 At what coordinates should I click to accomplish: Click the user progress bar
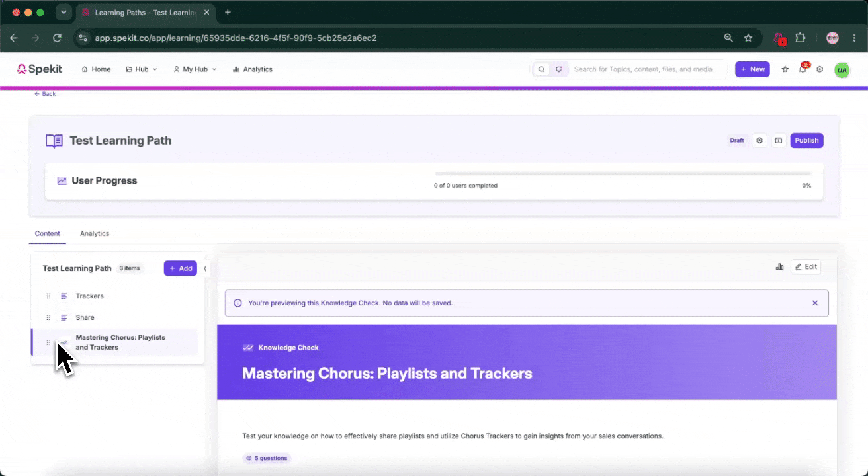(623, 174)
